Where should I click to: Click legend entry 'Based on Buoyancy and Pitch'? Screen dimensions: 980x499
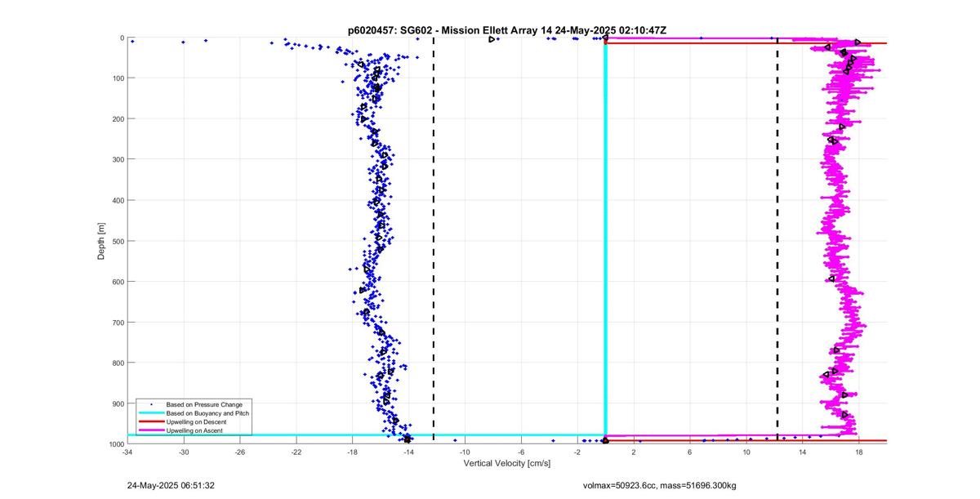[x=207, y=414]
